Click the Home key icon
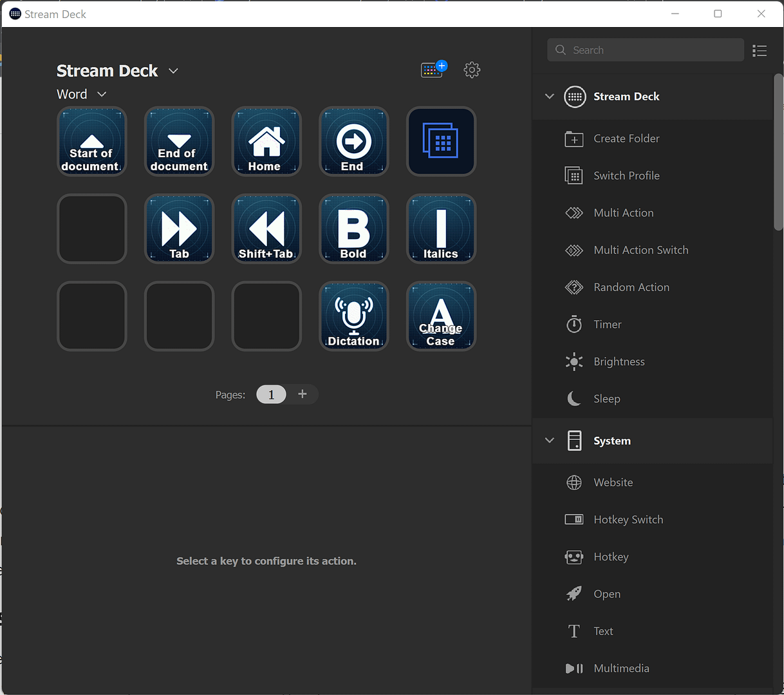The image size is (784, 695). click(266, 142)
